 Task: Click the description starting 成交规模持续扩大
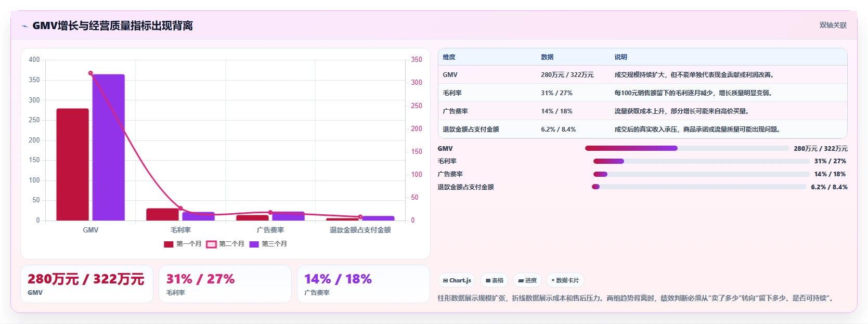pyautogui.click(x=695, y=75)
